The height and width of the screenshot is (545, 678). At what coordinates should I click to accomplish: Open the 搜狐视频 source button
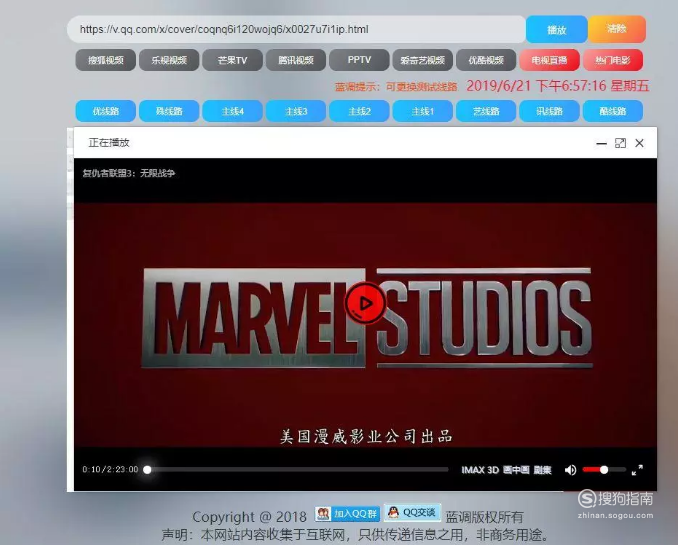(106, 60)
